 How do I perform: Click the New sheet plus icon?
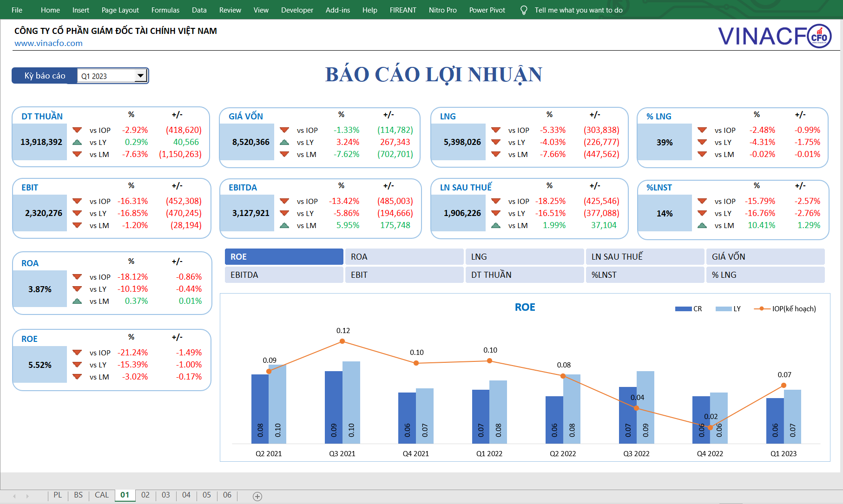pos(257,496)
